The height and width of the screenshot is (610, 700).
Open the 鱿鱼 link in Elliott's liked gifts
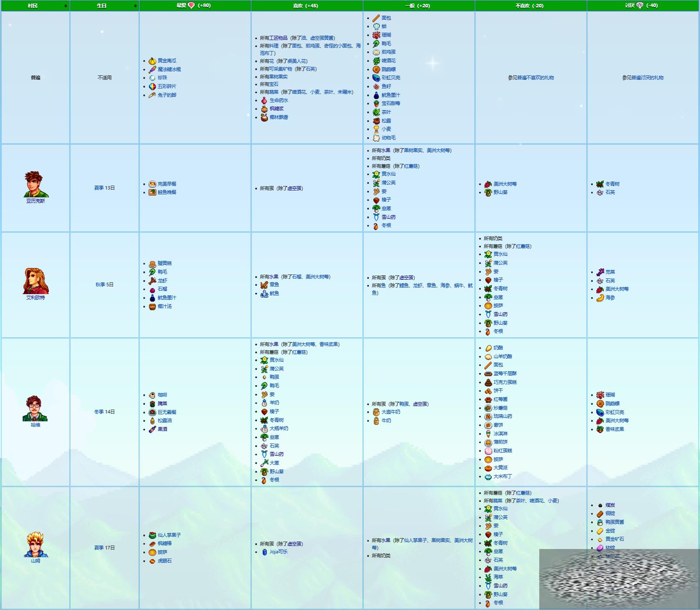[x=274, y=294]
